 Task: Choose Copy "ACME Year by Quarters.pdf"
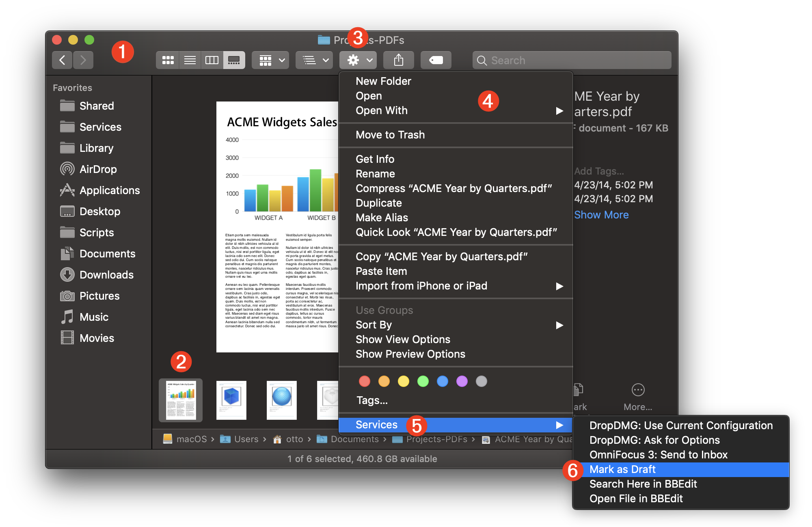456,257
